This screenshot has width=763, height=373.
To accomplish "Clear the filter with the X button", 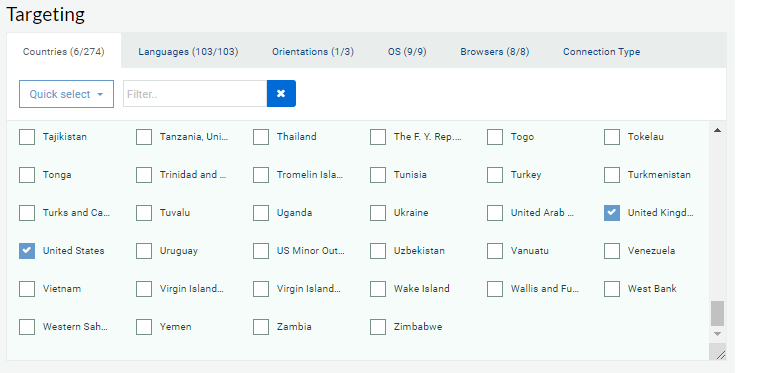I will coord(281,93).
